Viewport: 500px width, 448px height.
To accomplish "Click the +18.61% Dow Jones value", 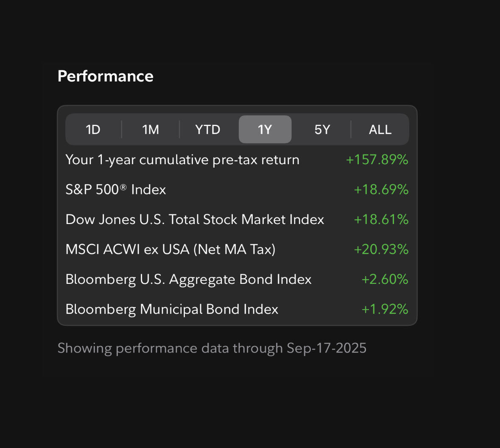I will click(381, 219).
